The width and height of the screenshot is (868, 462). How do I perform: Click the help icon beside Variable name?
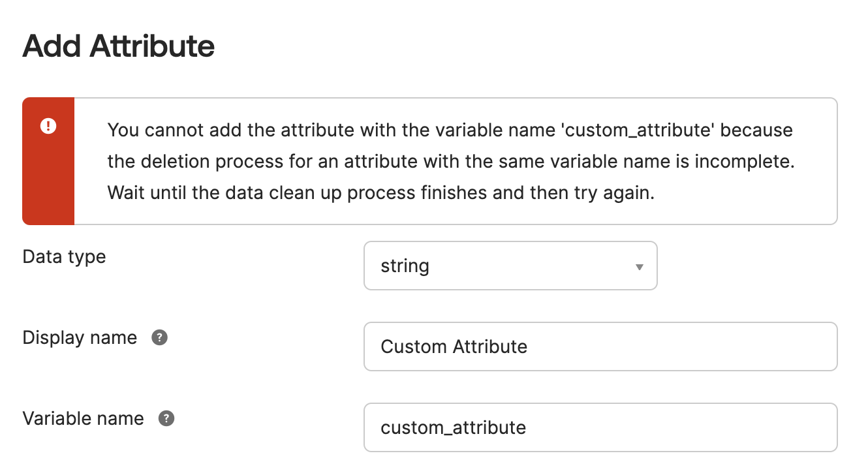[x=166, y=418]
